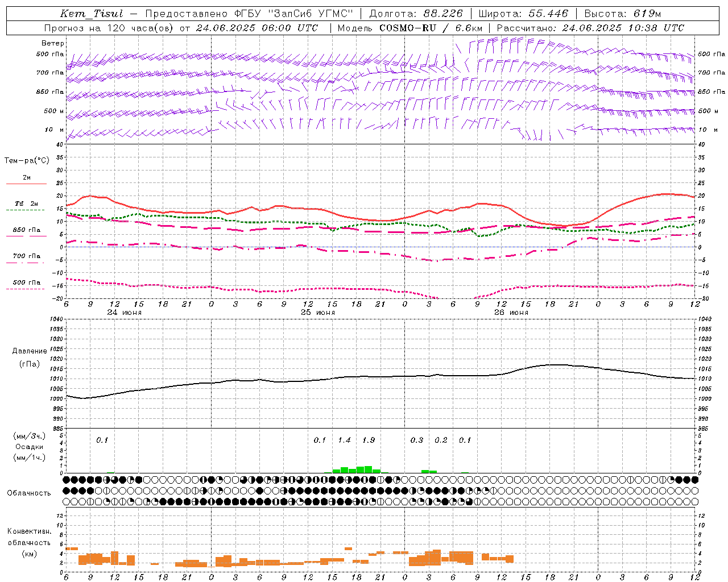Click '700 гПа' entry in temperature legend

pyautogui.click(x=27, y=256)
